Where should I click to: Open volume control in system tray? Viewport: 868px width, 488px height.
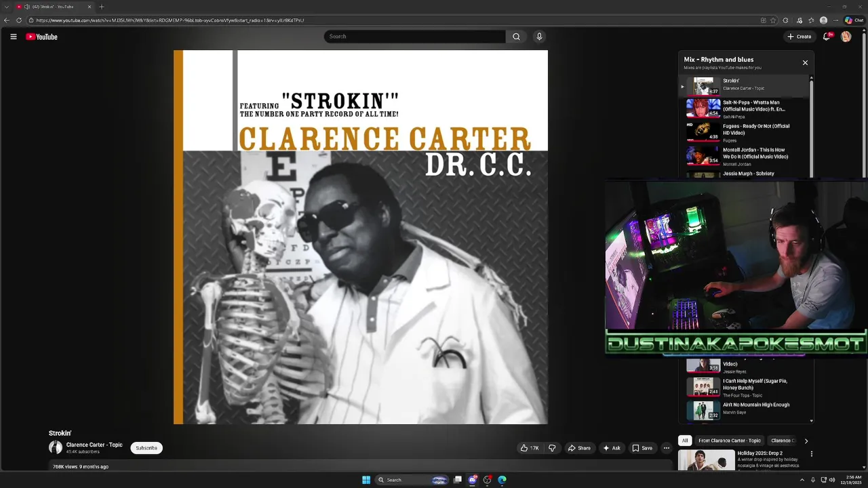coord(832,480)
